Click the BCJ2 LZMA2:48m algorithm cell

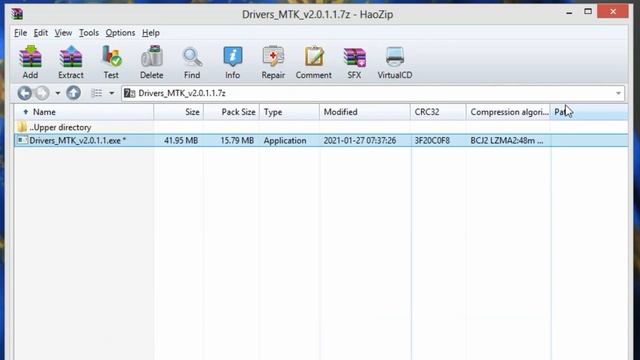tap(507, 140)
